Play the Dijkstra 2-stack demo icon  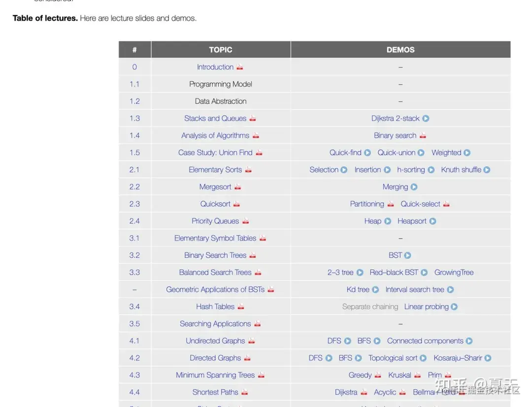(x=426, y=118)
